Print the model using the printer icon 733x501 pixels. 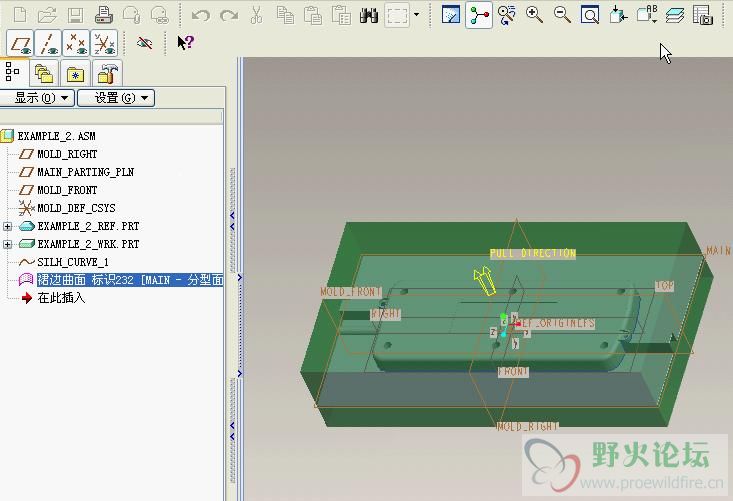coord(103,15)
